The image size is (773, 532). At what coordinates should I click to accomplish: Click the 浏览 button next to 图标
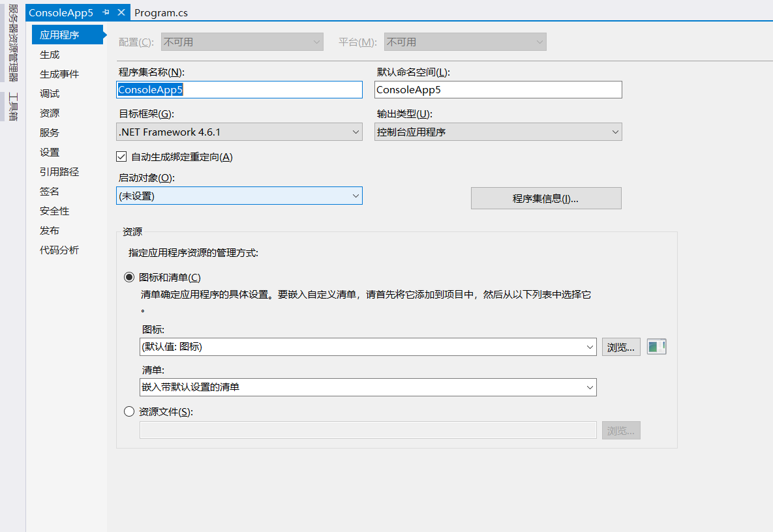coord(621,347)
